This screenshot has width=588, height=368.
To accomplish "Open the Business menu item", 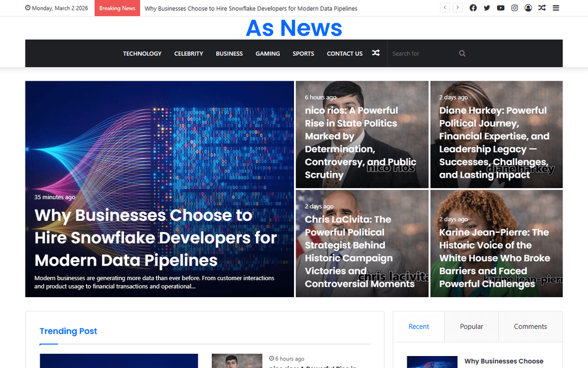I will click(229, 53).
